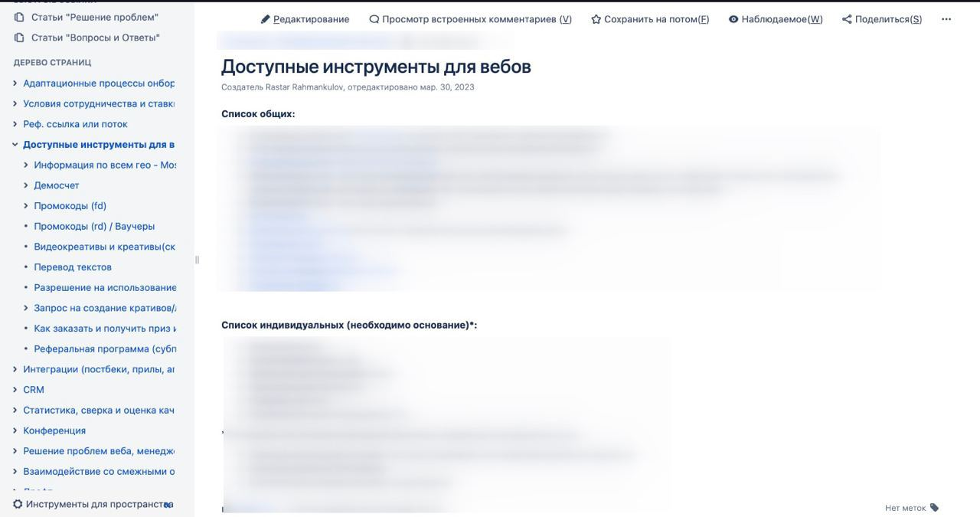Click the Share icon
Image resolution: width=980 pixels, height=517 pixels.
tap(847, 19)
